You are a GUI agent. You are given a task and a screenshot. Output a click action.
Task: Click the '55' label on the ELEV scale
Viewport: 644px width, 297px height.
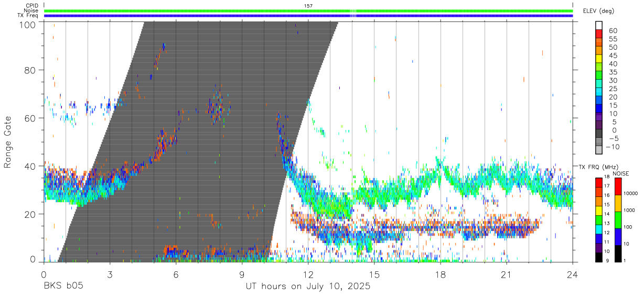point(613,39)
